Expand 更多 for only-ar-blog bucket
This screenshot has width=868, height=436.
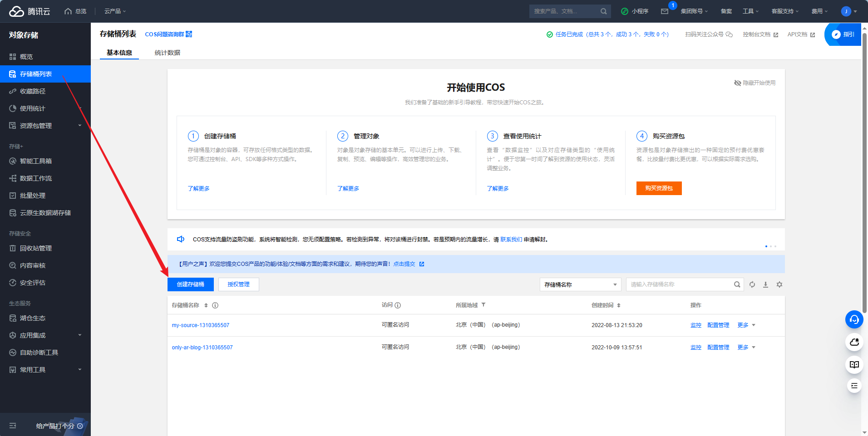(x=746, y=348)
